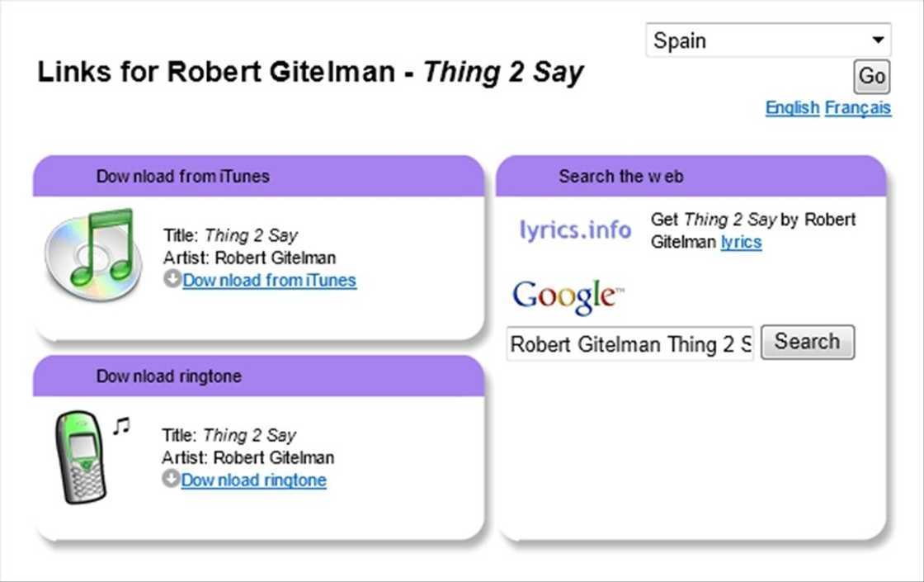Click the iTunes music note CD icon

(90, 254)
